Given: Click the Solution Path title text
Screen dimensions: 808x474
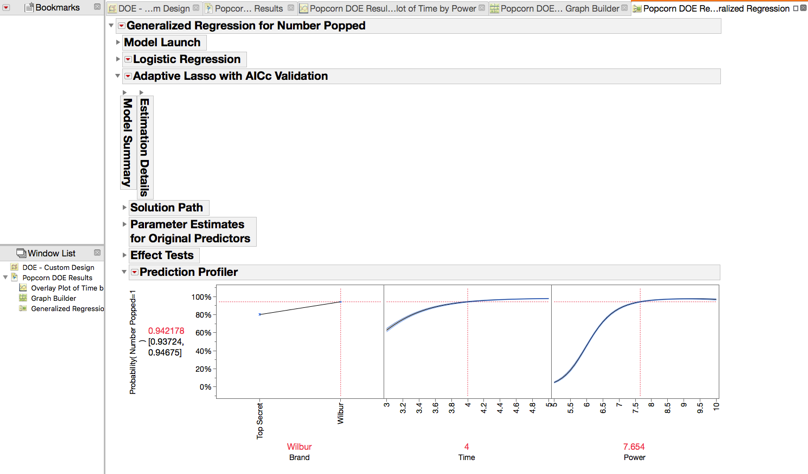Looking at the screenshot, I should pyautogui.click(x=166, y=207).
